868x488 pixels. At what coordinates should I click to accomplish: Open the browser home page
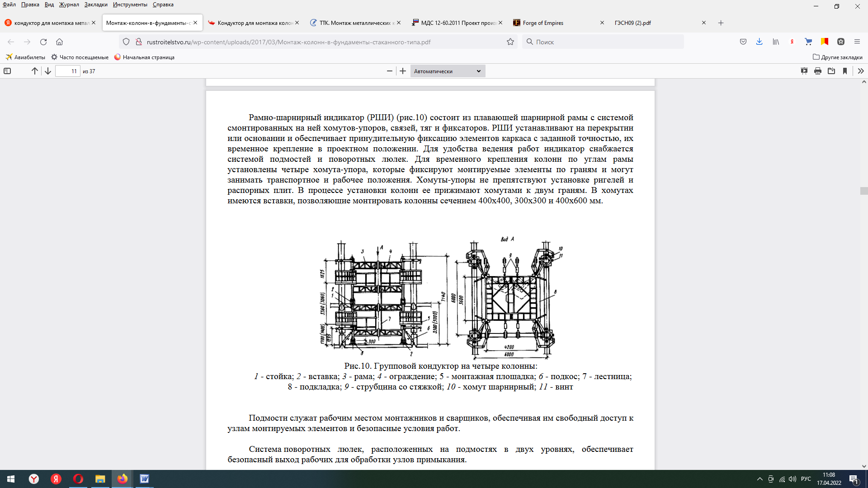(59, 42)
